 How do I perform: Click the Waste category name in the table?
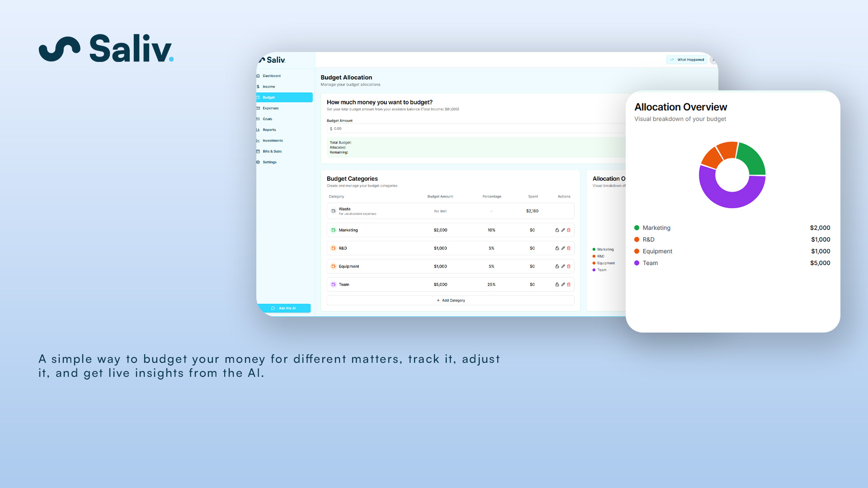pos(344,209)
